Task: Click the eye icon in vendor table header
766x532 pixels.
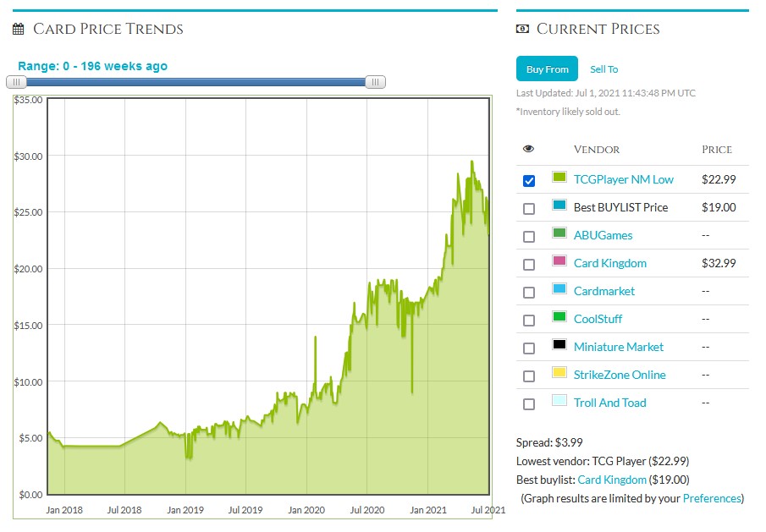Action: click(528, 149)
